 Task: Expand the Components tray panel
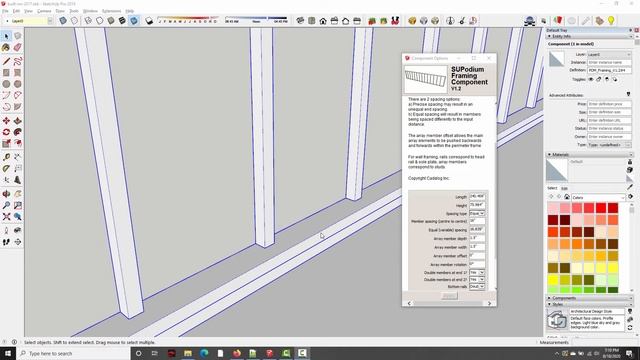589,298
